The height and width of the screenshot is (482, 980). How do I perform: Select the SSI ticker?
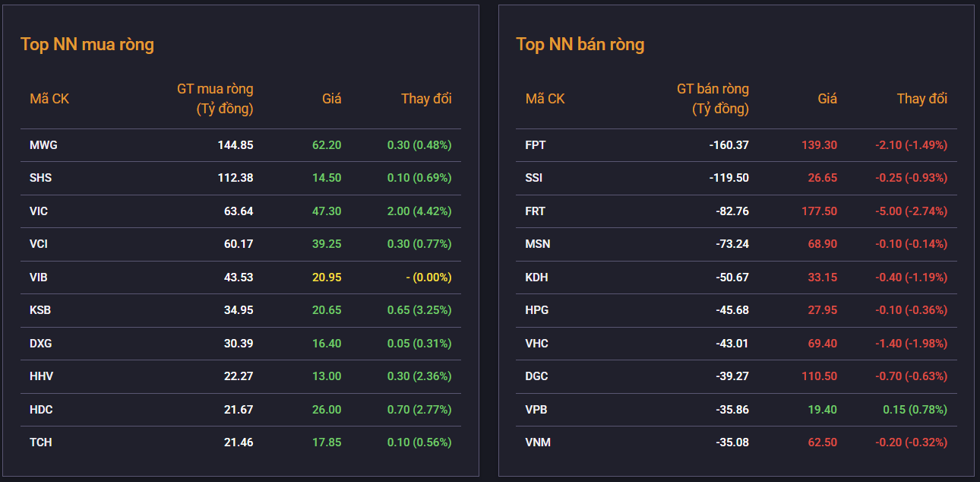pyautogui.click(x=534, y=178)
